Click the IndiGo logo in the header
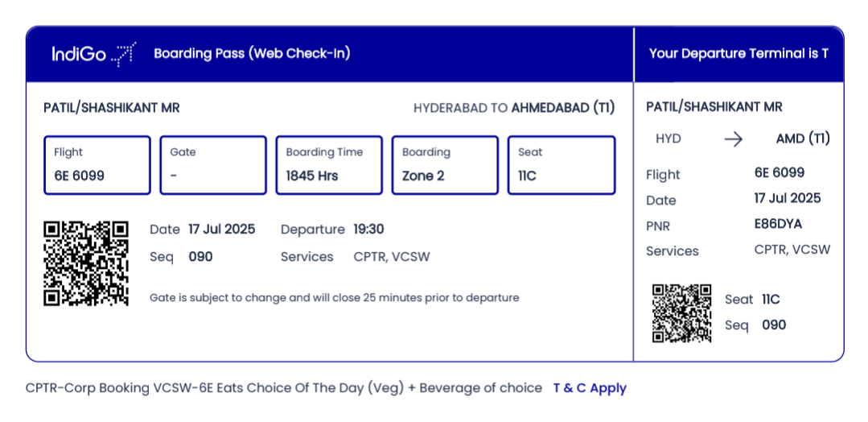Screen dimensions: 868x422 pos(93,54)
